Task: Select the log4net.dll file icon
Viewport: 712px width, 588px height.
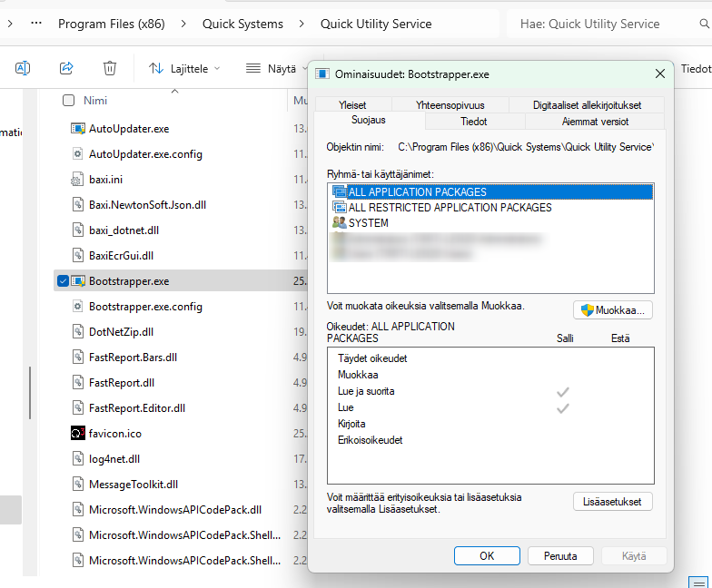Action: [78, 459]
